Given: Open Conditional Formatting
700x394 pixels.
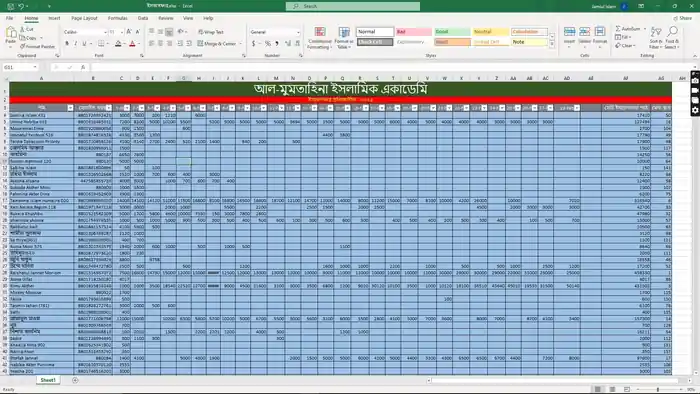Looking at the screenshot, I should 320,37.
